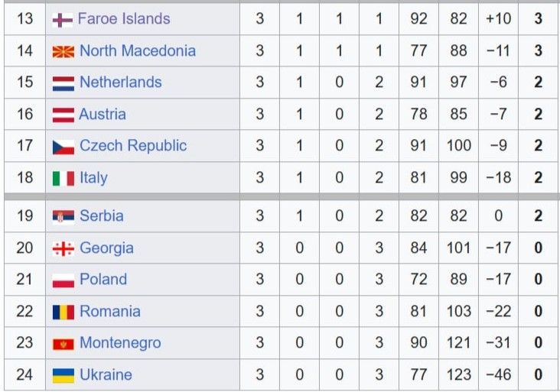Click the Georgia flag icon
Image resolution: width=560 pixels, height=392 pixels.
63,249
